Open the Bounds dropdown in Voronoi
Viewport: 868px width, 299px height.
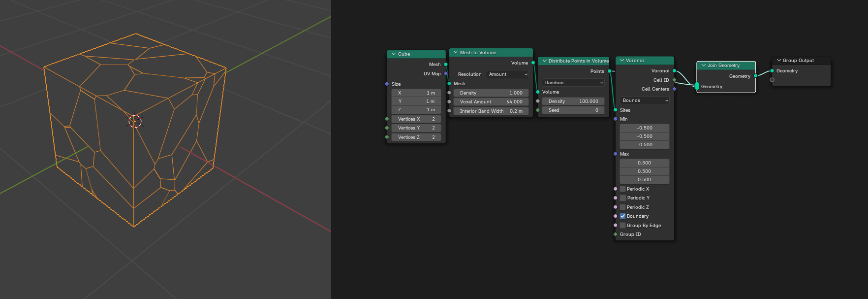645,100
